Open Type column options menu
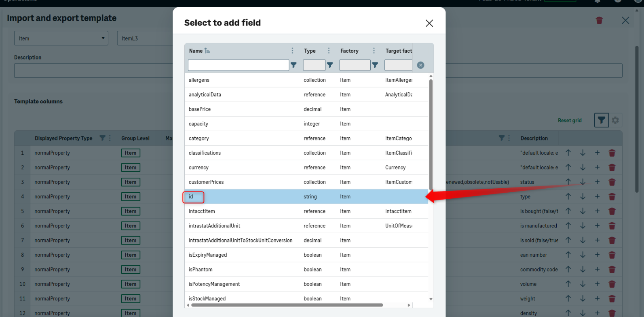Image resolution: width=644 pixels, height=317 pixels. tap(329, 51)
